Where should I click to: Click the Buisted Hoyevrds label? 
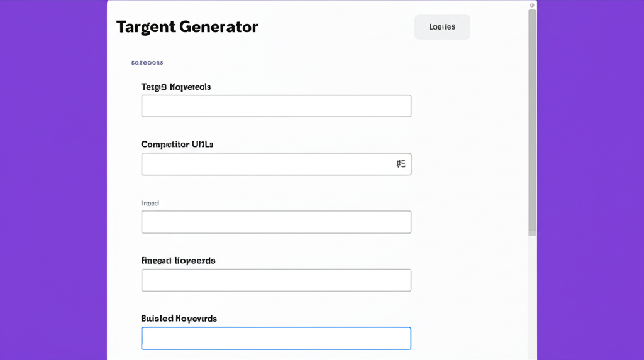[x=179, y=319]
